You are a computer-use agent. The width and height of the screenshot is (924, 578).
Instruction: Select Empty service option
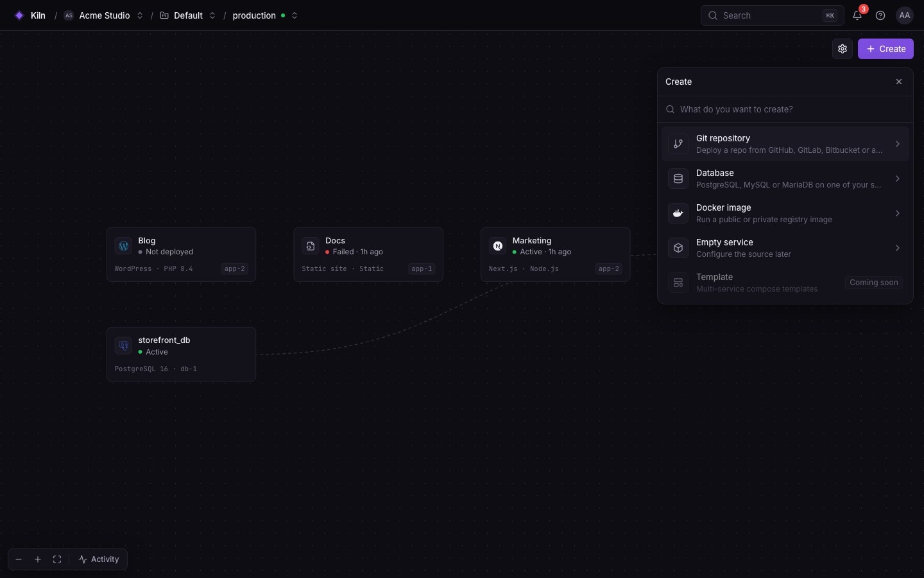click(x=785, y=248)
